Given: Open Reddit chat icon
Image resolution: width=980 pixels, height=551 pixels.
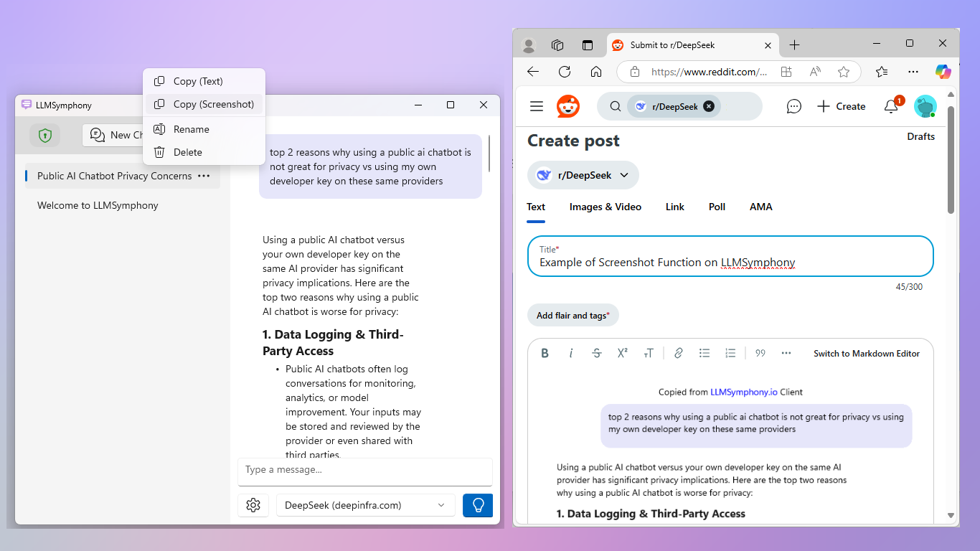Looking at the screenshot, I should (x=793, y=106).
